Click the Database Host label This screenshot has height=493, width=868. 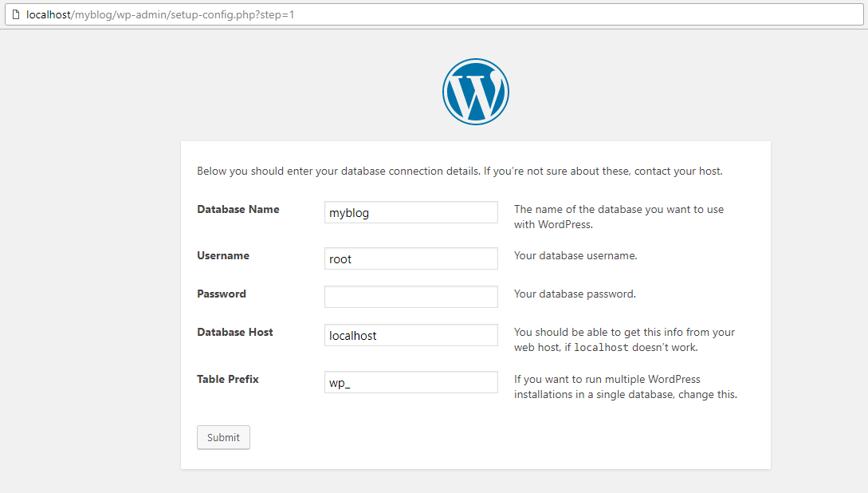[x=234, y=332]
